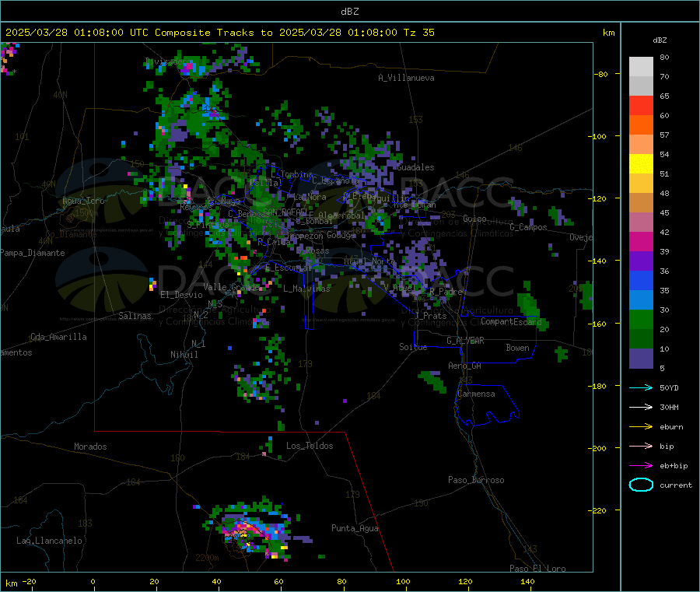
Task: Click the 'km' unit label at top right
Action: (609, 33)
